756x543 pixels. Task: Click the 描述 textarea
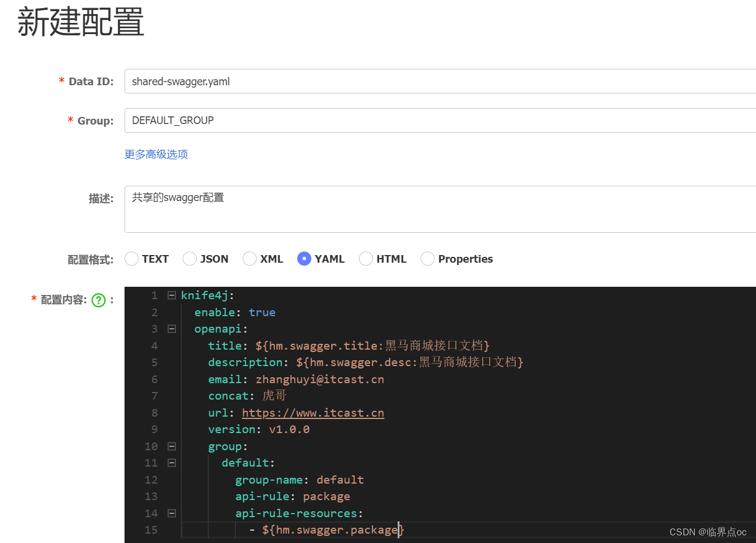[440, 209]
